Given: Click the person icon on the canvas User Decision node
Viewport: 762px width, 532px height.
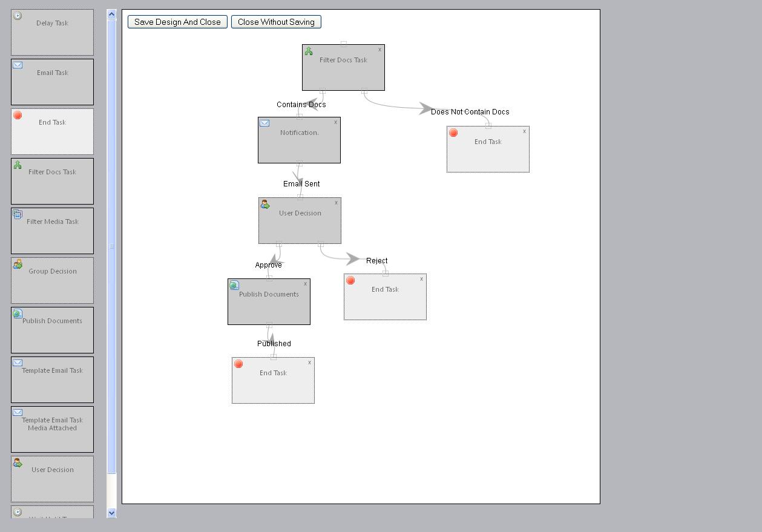Looking at the screenshot, I should click(x=265, y=205).
